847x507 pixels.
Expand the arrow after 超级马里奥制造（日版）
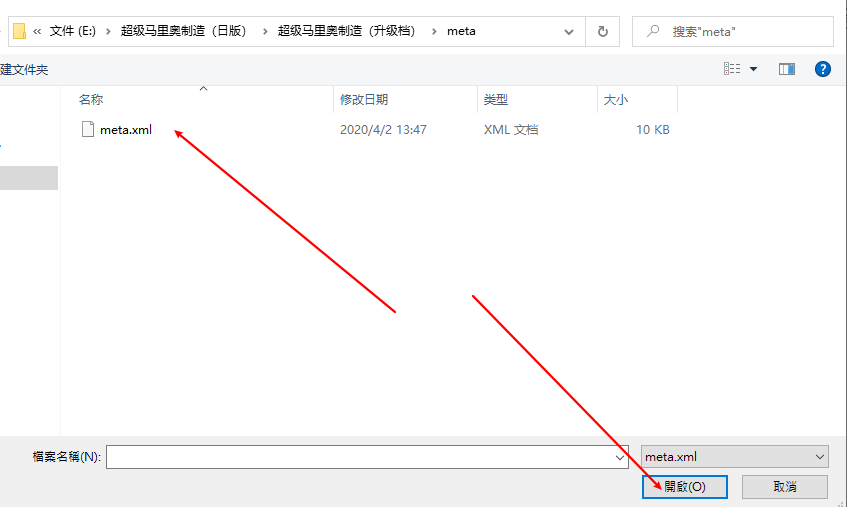point(265,31)
